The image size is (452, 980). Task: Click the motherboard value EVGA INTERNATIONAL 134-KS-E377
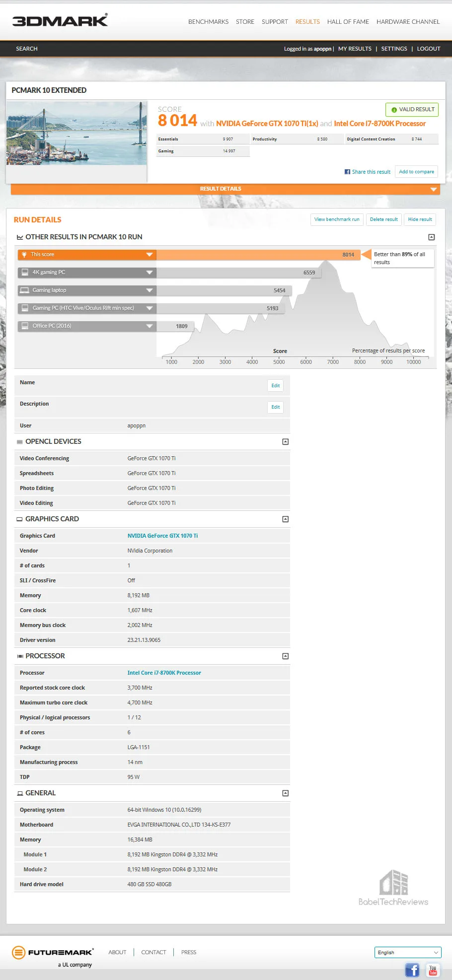pos(179,825)
